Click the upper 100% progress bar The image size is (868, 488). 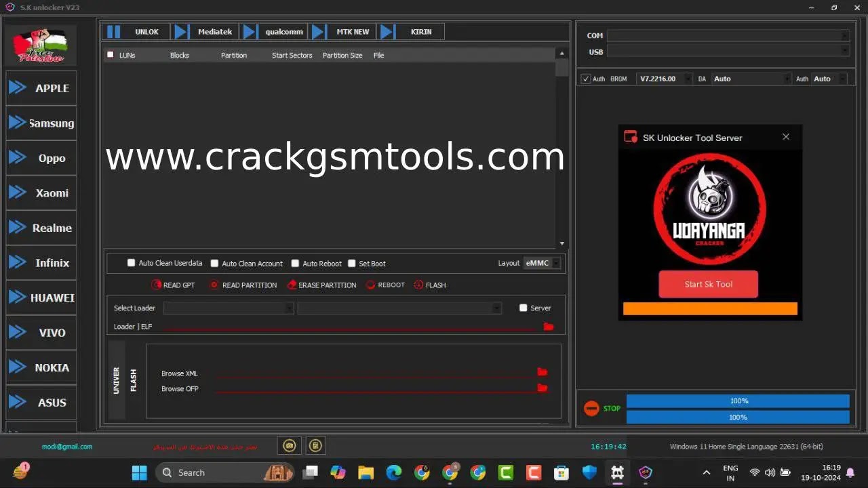click(x=738, y=401)
